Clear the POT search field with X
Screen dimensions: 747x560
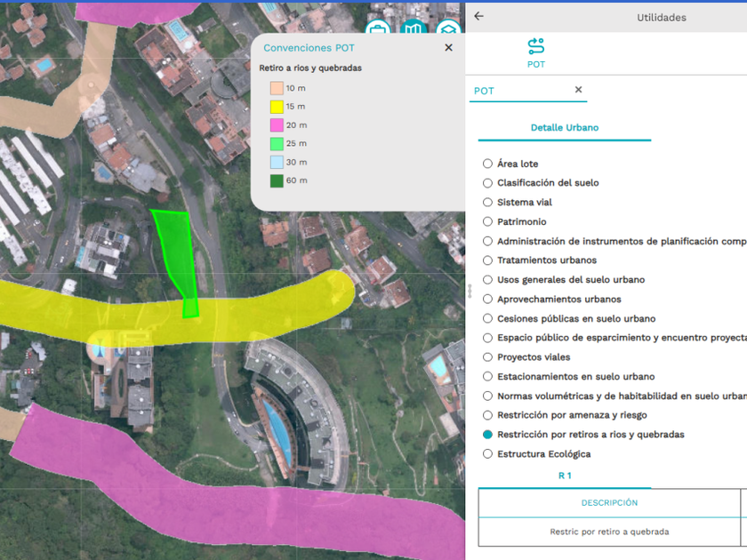[578, 90]
